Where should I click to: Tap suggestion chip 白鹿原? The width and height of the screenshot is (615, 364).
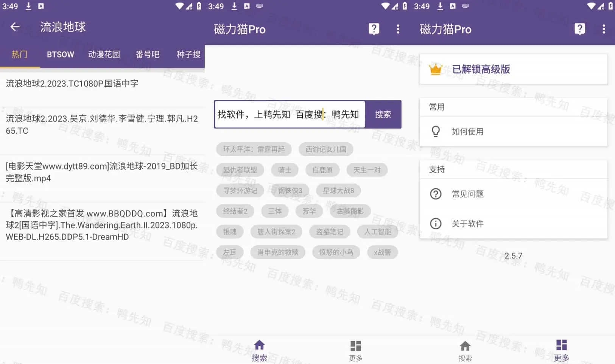coord(322,170)
